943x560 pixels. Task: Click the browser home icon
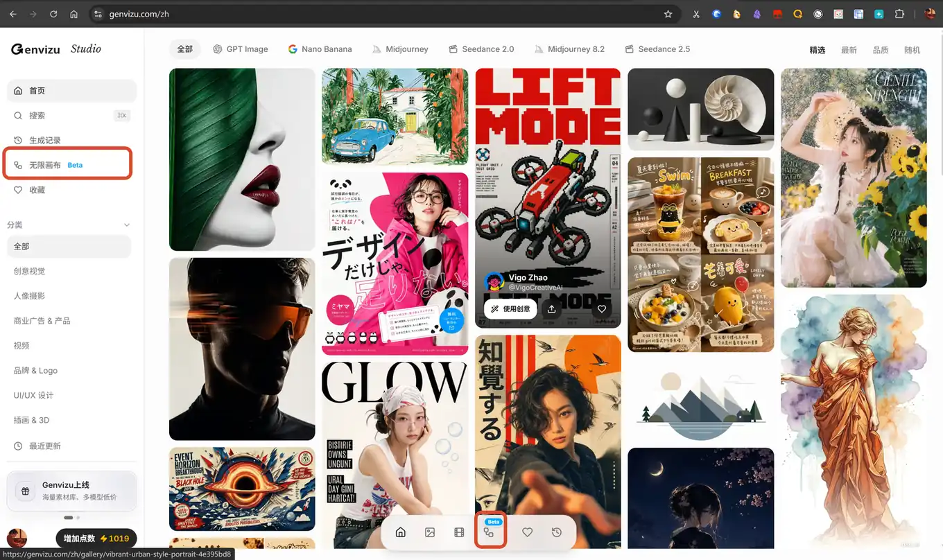74,14
